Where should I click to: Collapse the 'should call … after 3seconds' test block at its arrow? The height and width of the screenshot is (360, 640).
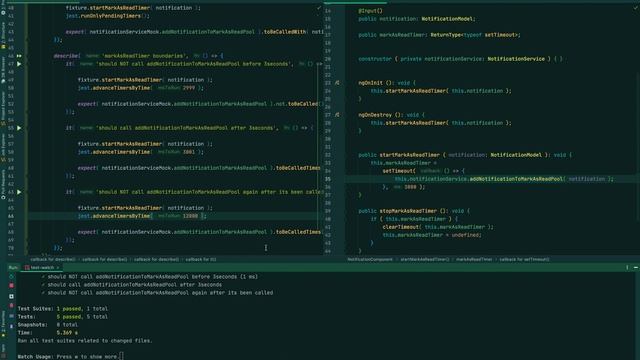point(28,128)
